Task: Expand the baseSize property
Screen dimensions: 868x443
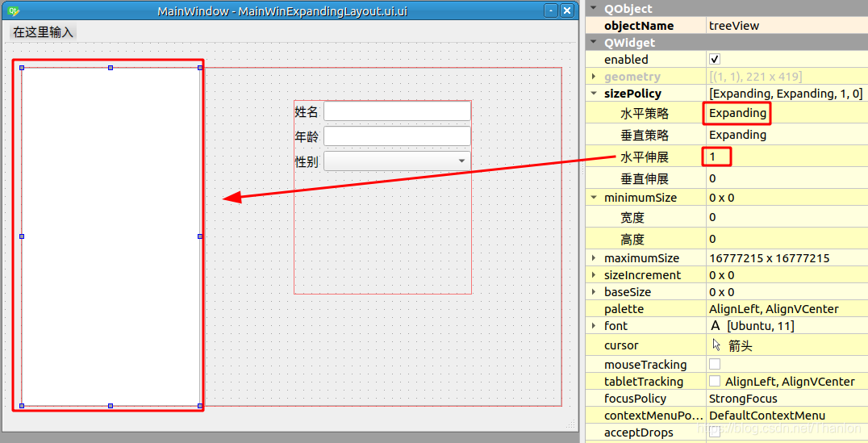Action: tap(594, 292)
